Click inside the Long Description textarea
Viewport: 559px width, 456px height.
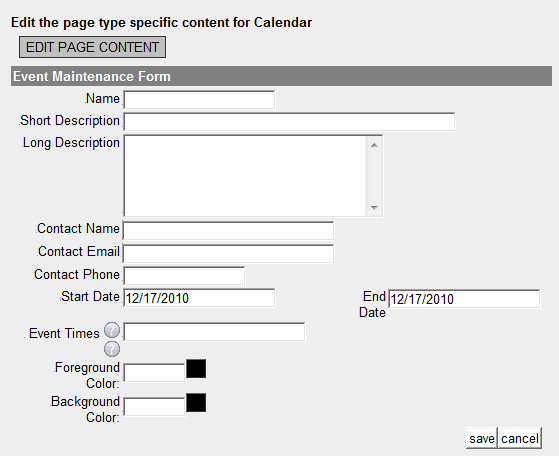coord(245,176)
